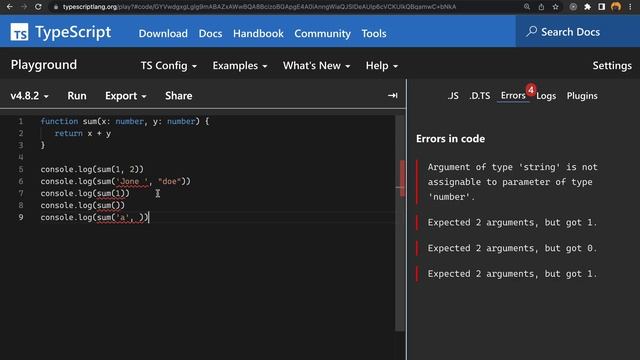The height and width of the screenshot is (360, 640).
Task: Click the TypeScript TS logo
Action: click(x=20, y=32)
